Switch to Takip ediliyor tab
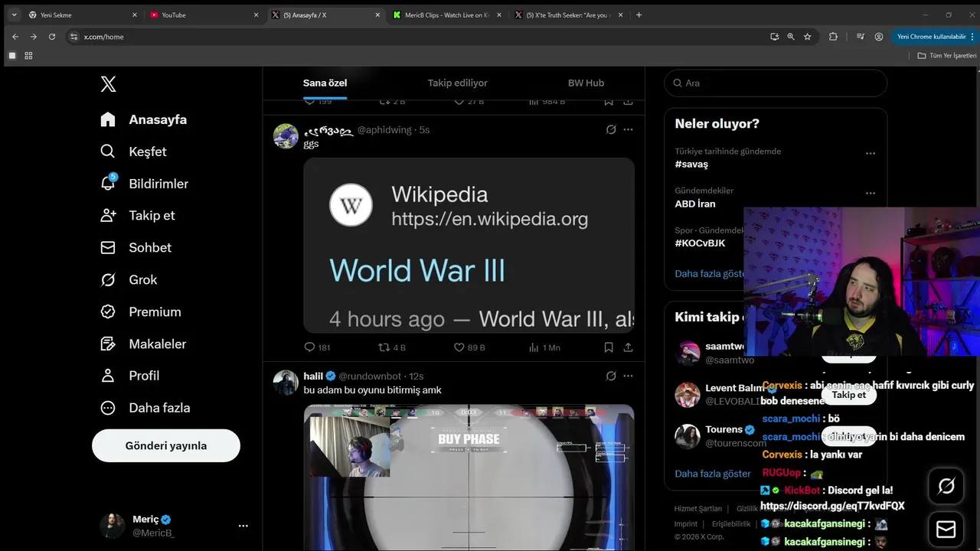Viewport: 980px width, 551px height. click(x=457, y=83)
